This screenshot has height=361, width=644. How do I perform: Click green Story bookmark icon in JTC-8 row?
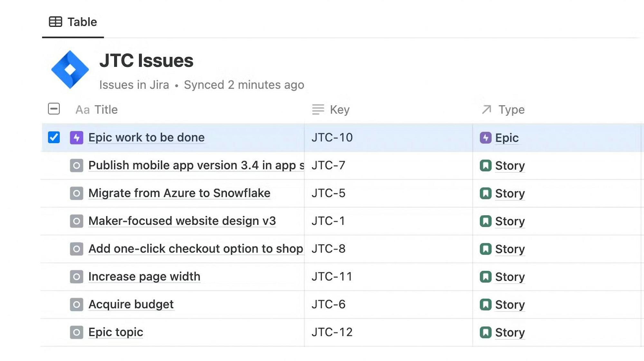click(x=486, y=249)
